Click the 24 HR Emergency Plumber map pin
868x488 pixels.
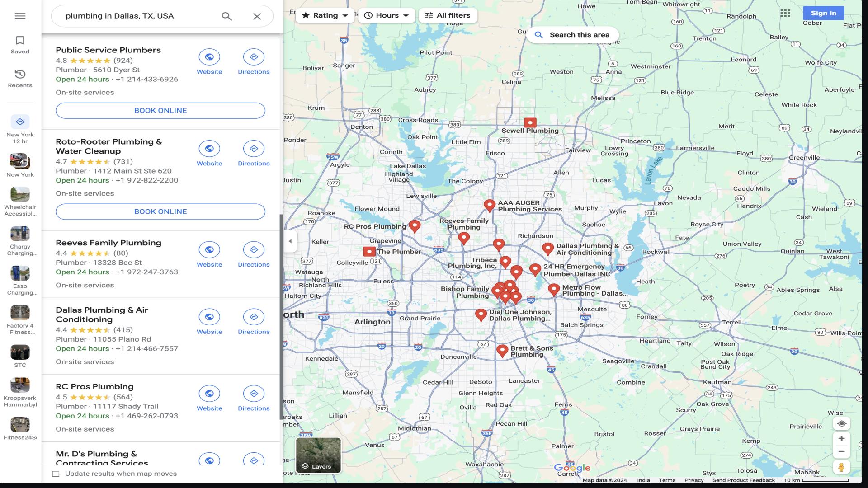(535, 270)
